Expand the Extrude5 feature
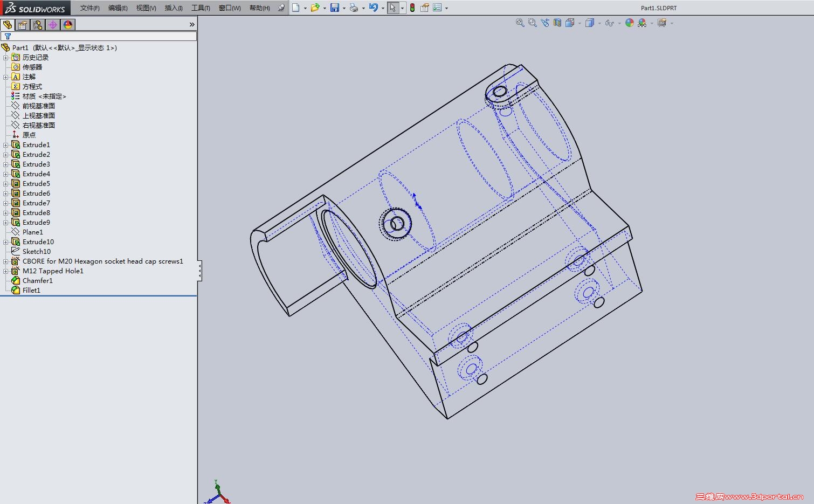The image size is (814, 504). 6,184
